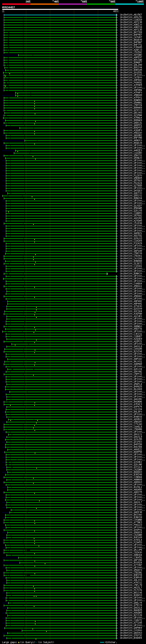This screenshot has height=644, width=146.
Task: Select hit label UniRef100_Q01E81
Action: coord(131,72)
